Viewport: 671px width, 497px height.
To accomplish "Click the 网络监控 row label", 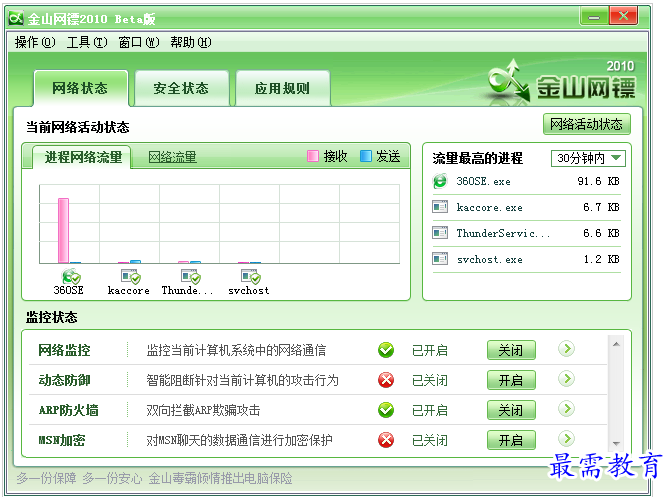I will pyautogui.click(x=64, y=350).
